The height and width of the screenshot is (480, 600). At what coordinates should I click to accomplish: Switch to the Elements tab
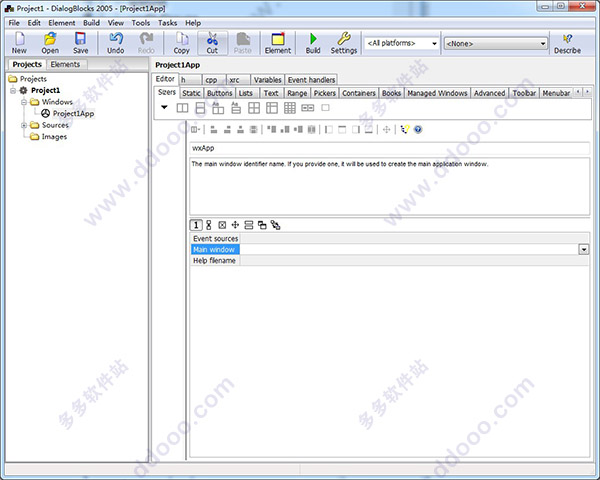coord(65,64)
